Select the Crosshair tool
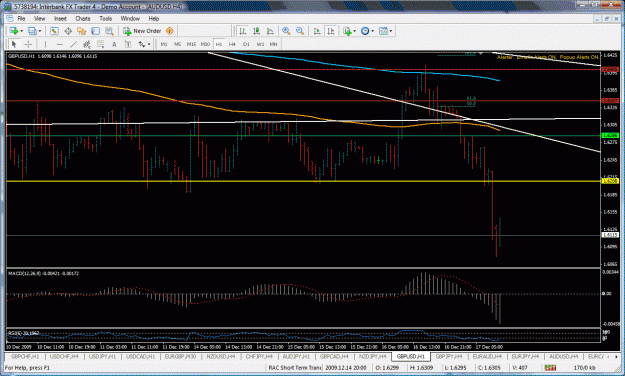 (x=28, y=44)
